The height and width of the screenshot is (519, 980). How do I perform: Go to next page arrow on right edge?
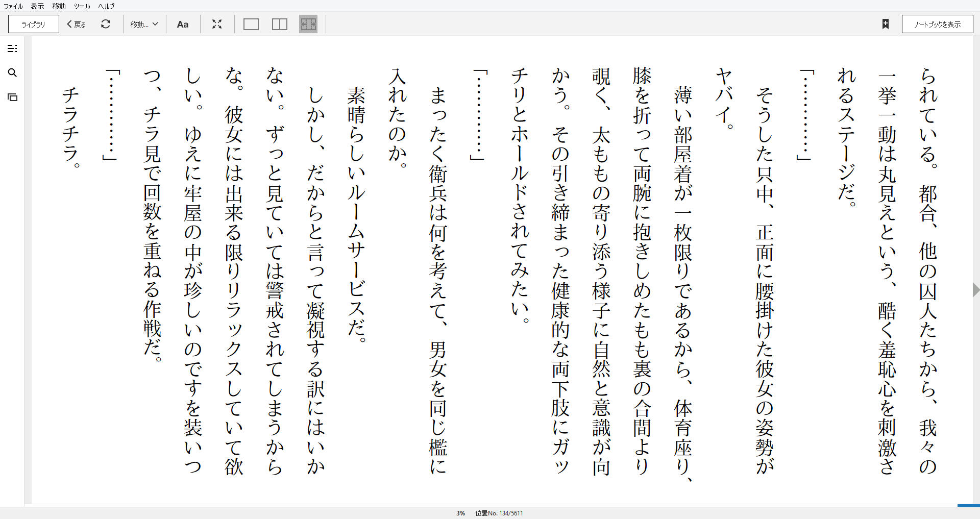tap(975, 290)
